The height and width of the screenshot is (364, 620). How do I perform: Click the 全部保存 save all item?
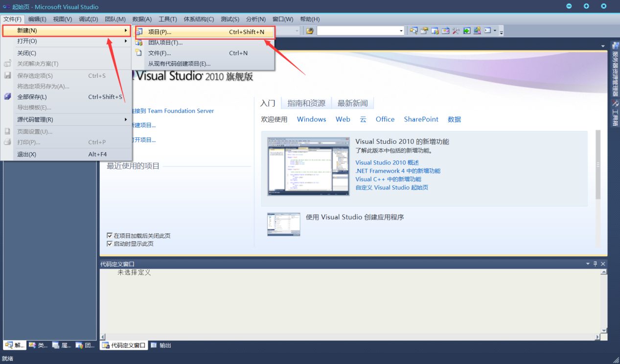tap(32, 97)
